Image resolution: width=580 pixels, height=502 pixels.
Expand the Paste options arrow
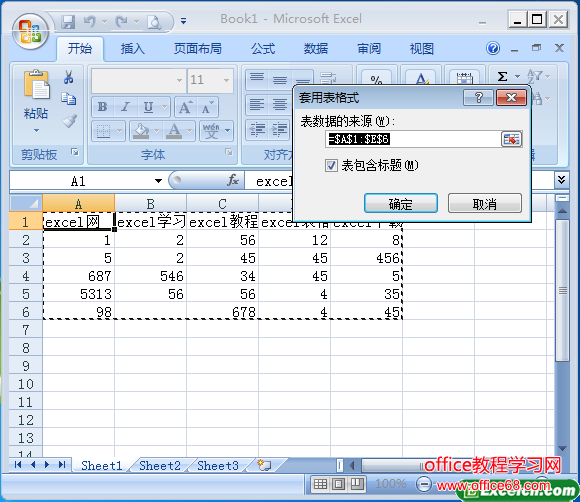tap(36, 130)
